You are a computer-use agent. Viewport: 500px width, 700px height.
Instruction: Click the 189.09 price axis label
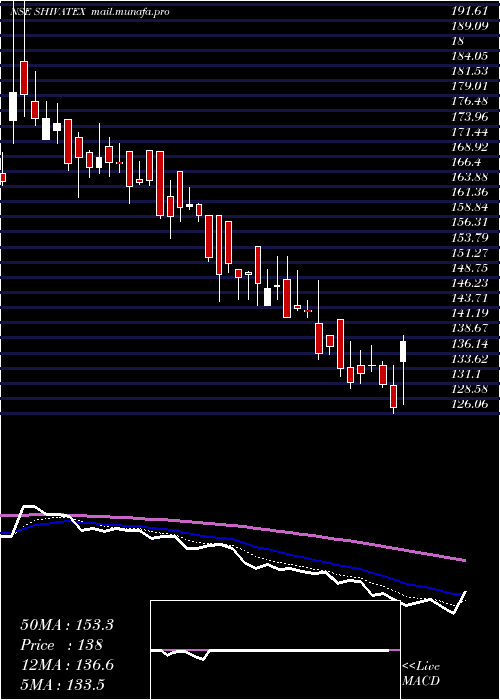coord(469,26)
